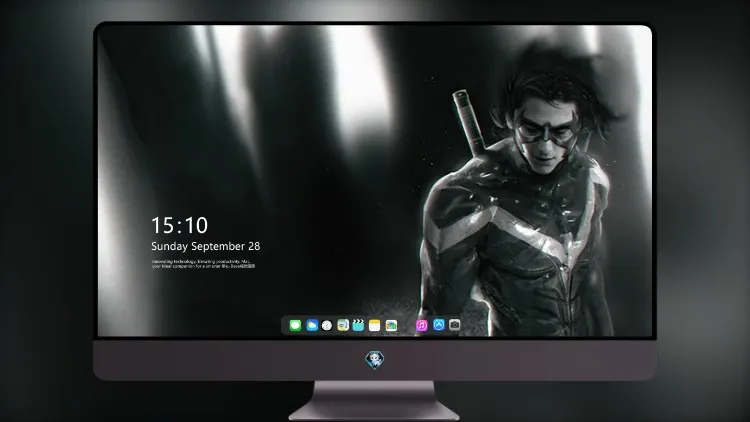
Task: Open the Weather app in the dock
Action: pyautogui.click(x=312, y=325)
